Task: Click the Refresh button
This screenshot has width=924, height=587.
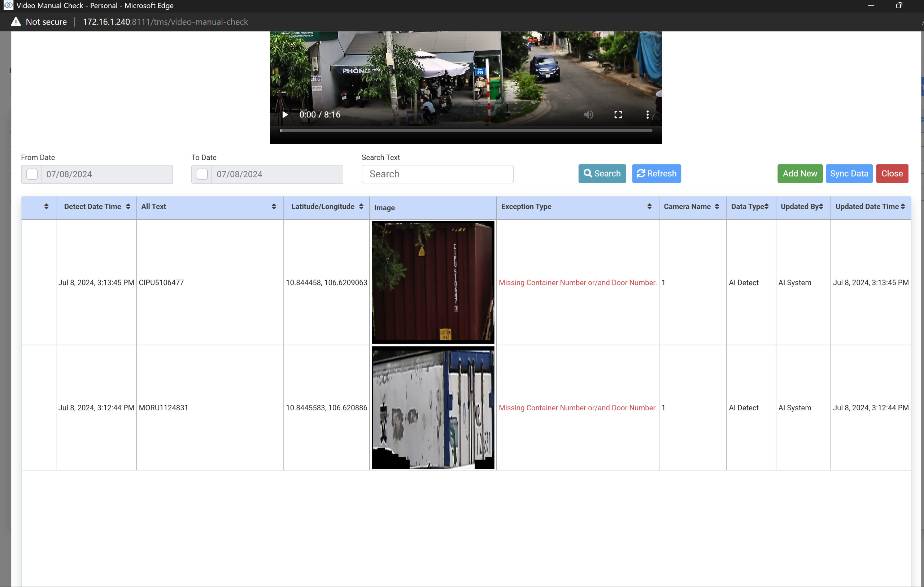Action: pos(656,173)
